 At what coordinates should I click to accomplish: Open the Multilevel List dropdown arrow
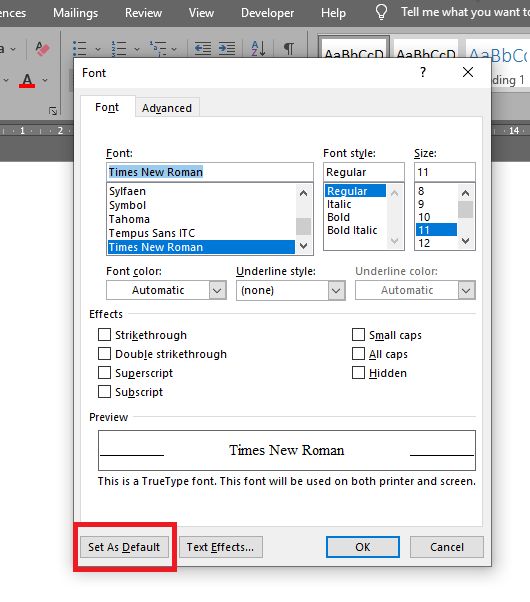(x=174, y=49)
